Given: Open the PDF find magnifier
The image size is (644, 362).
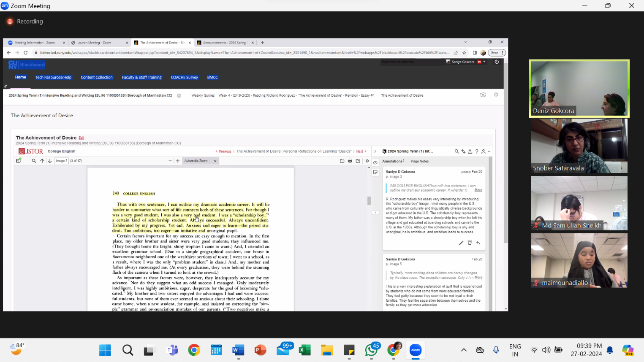Looking at the screenshot, I should click(34, 161).
